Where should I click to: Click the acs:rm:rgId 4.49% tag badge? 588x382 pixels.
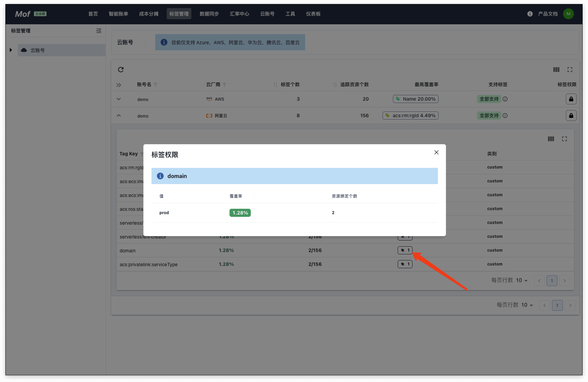pos(410,116)
